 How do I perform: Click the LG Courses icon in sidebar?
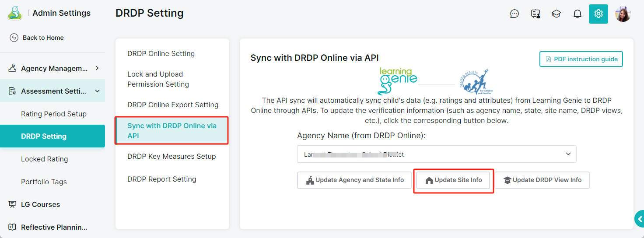[13, 204]
